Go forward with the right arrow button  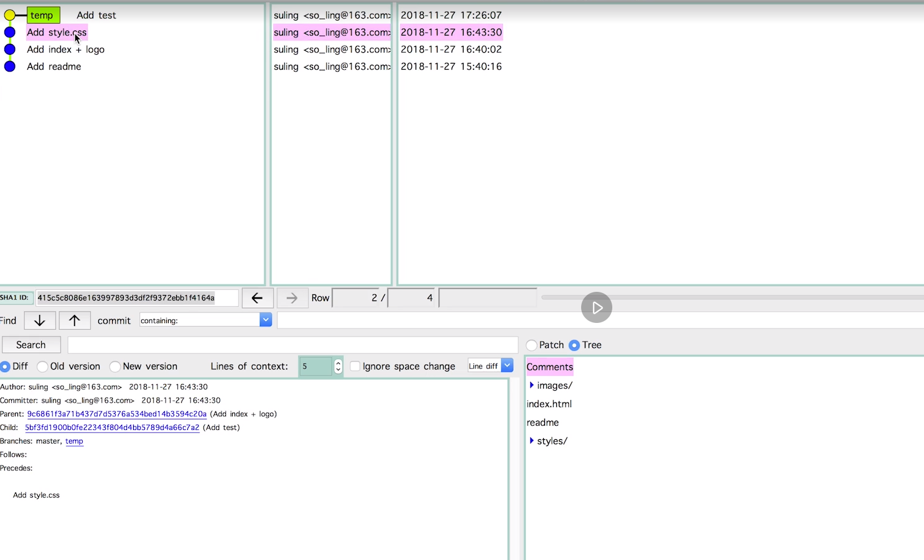coord(292,298)
